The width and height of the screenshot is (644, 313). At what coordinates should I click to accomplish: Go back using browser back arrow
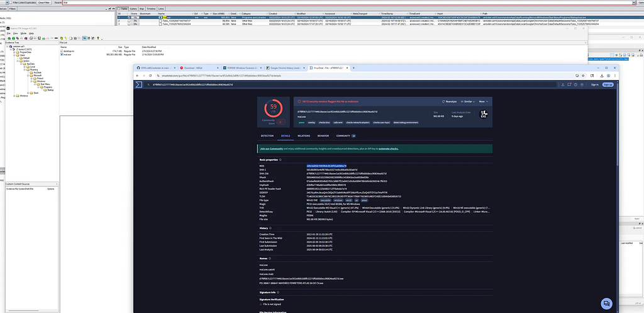click(138, 76)
